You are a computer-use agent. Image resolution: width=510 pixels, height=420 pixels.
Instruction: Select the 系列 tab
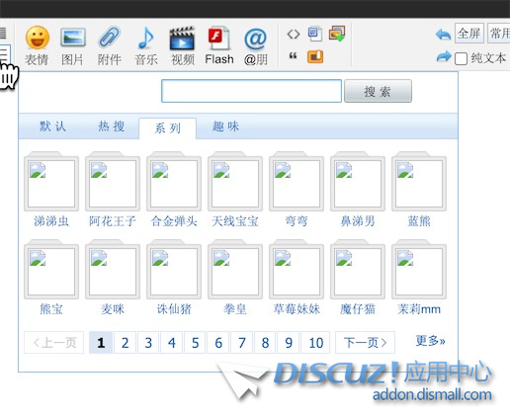[x=168, y=128]
